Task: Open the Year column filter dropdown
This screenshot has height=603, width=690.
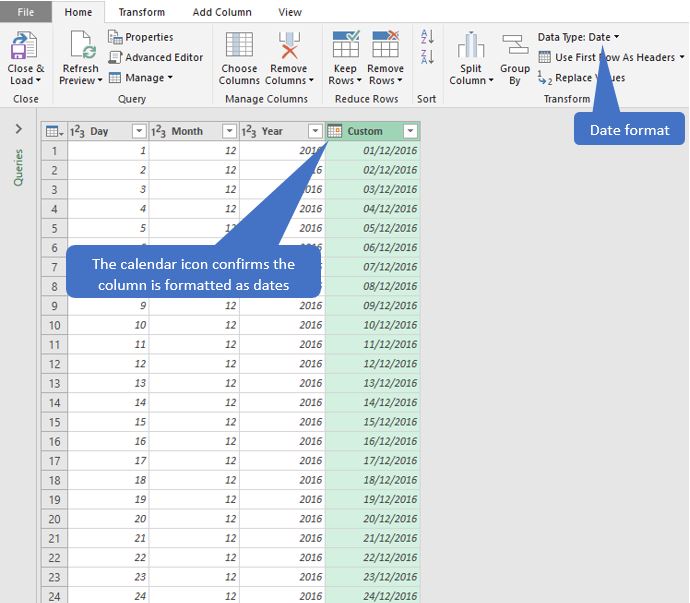Action: (x=315, y=131)
